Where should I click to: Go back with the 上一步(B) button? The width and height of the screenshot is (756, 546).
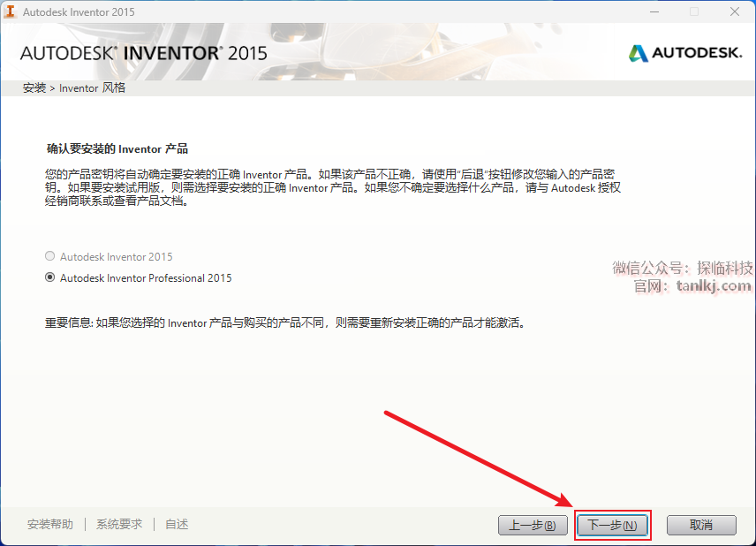click(x=533, y=525)
